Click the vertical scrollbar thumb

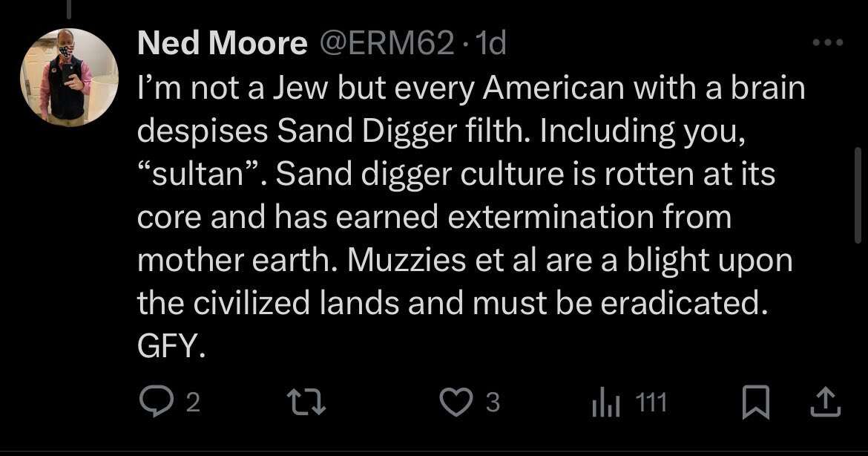point(858,195)
